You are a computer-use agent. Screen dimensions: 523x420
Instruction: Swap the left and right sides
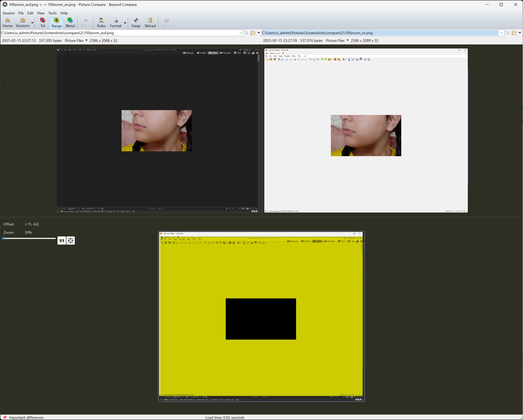tap(136, 23)
